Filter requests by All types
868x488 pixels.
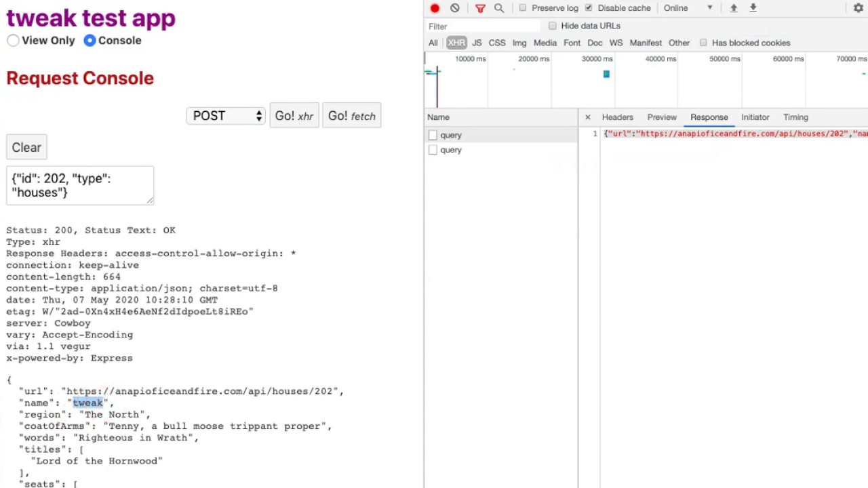(433, 43)
